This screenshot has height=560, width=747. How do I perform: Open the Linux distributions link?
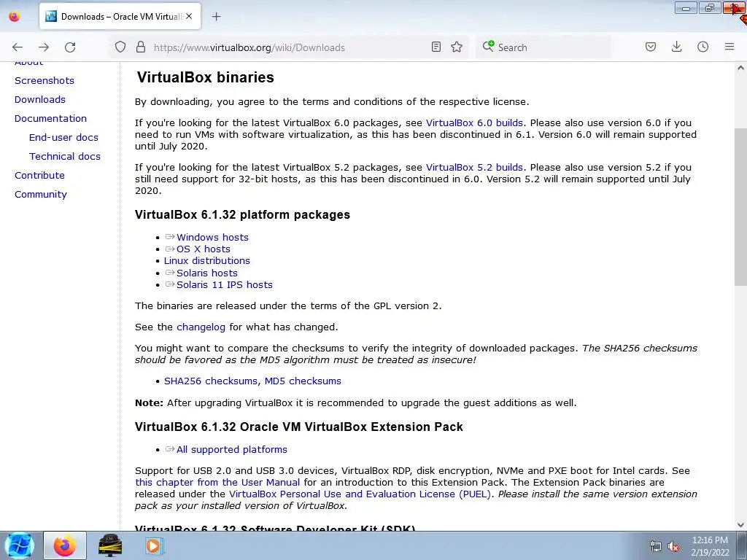pyautogui.click(x=206, y=261)
